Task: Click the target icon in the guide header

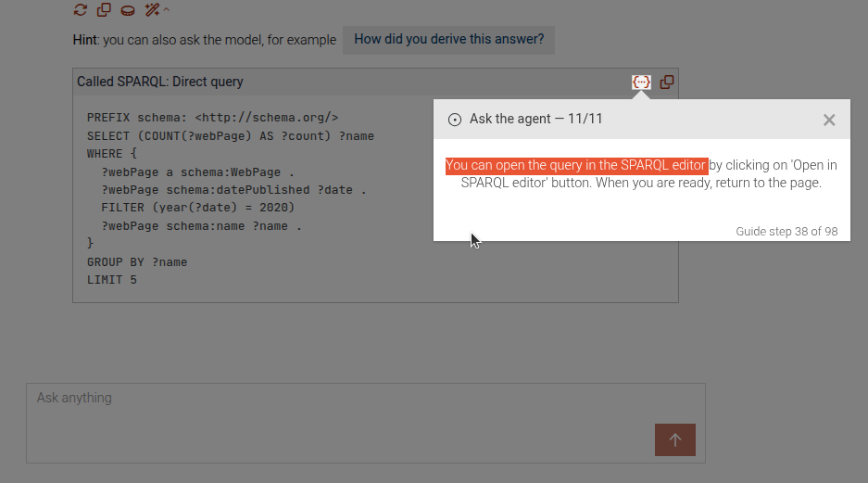Action: 455,120
